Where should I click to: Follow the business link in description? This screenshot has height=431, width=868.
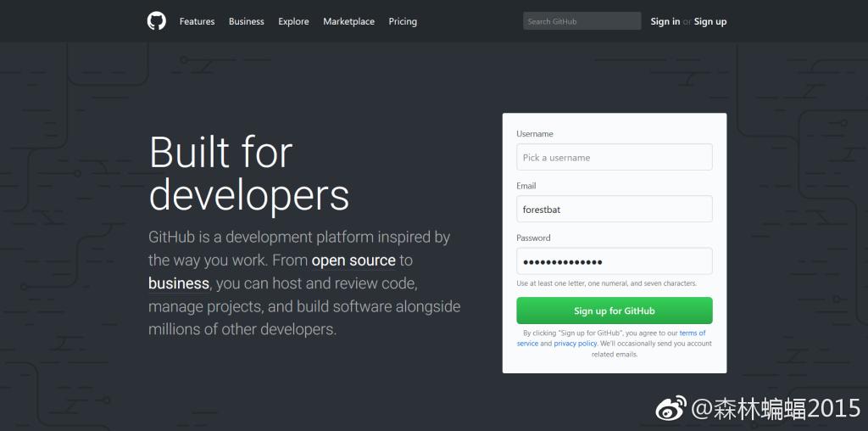click(179, 283)
